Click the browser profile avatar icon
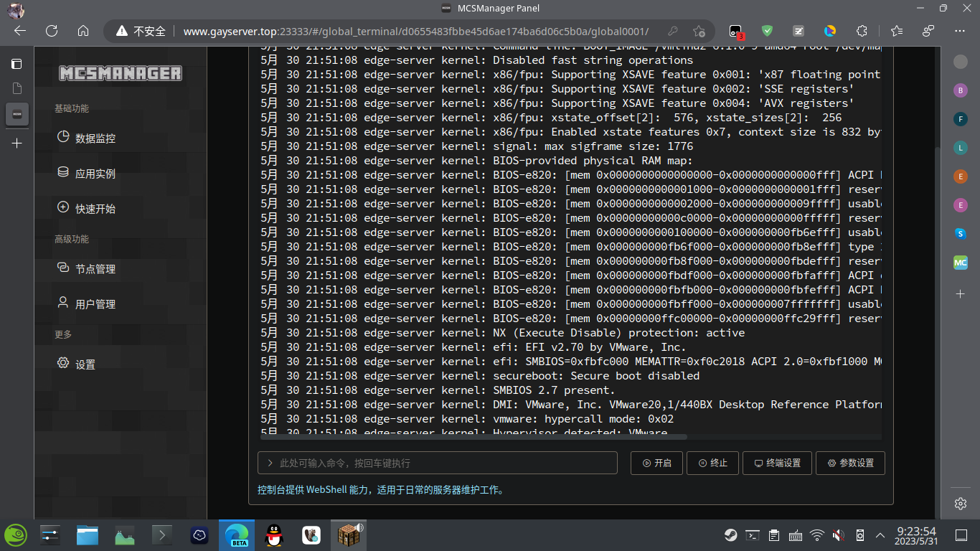Viewport: 980px width, 551px height. tap(929, 31)
